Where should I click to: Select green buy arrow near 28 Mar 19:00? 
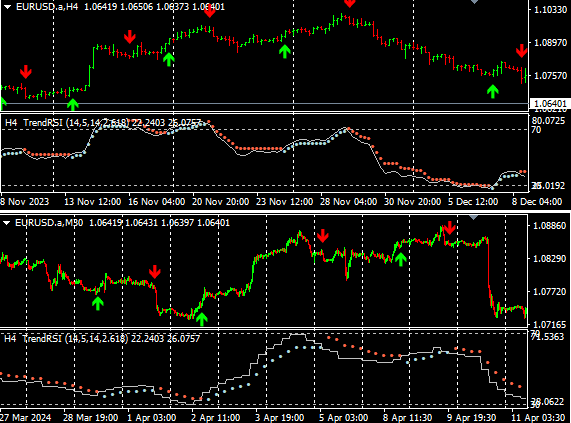(x=97, y=303)
